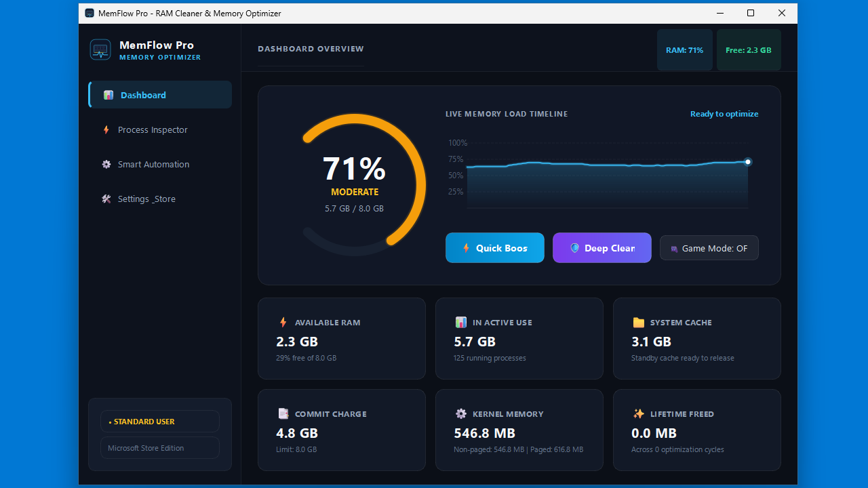Click the Microsoft Store Edition label

tap(160, 448)
